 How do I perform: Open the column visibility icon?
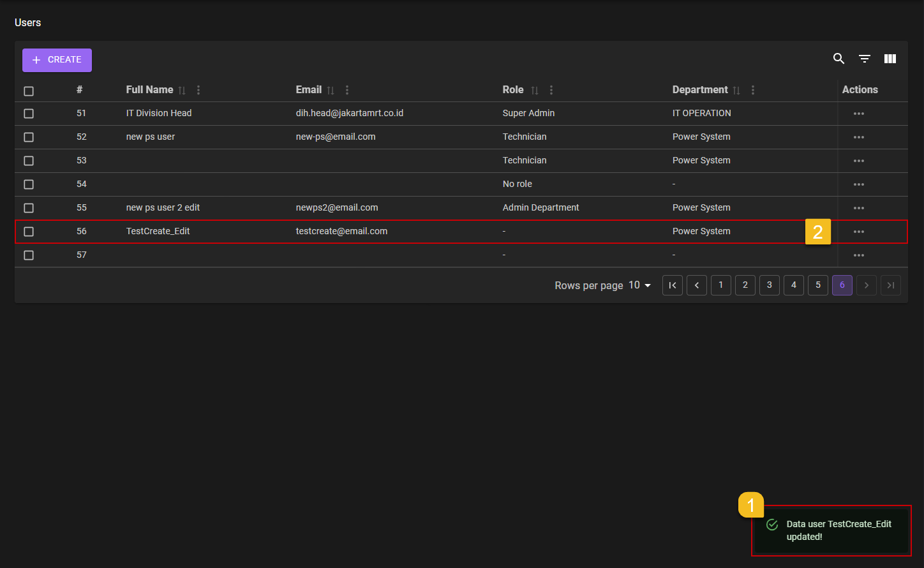(890, 59)
